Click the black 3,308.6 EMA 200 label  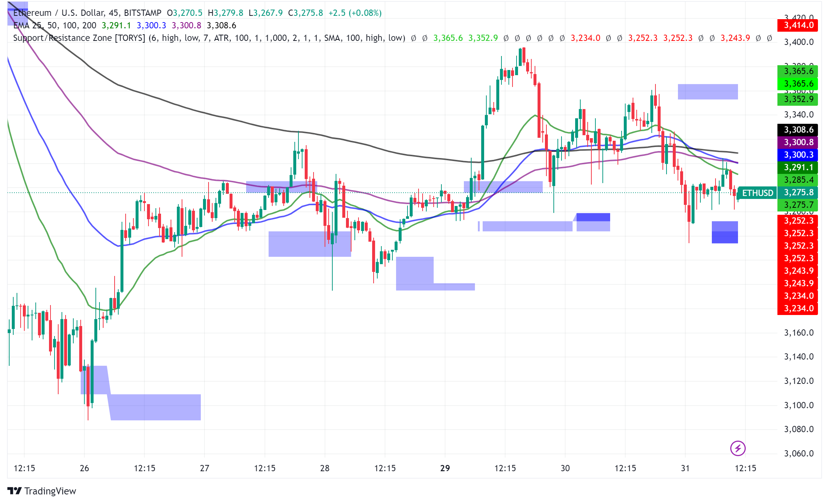coord(798,130)
